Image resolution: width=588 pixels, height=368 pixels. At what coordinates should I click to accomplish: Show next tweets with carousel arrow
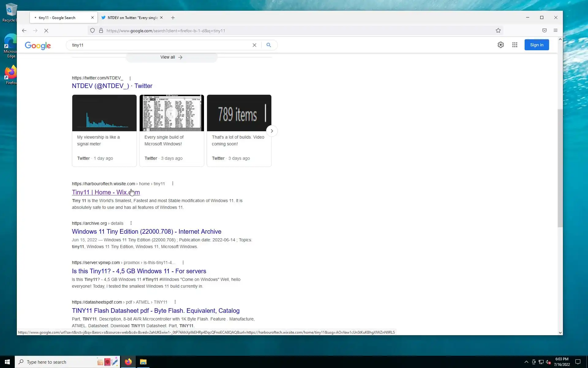272,131
